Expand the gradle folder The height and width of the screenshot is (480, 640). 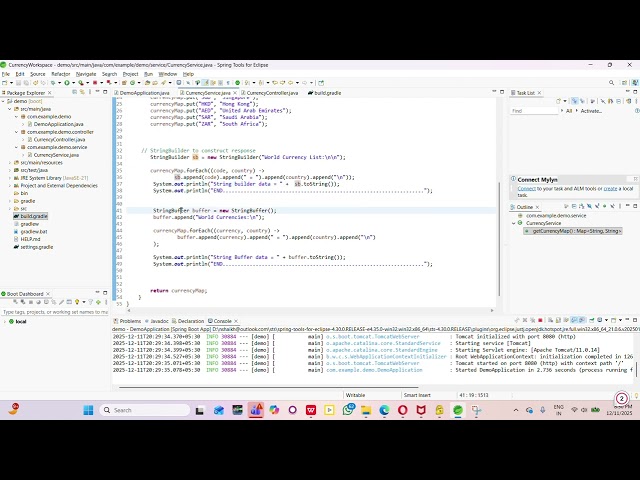pyautogui.click(x=10, y=201)
